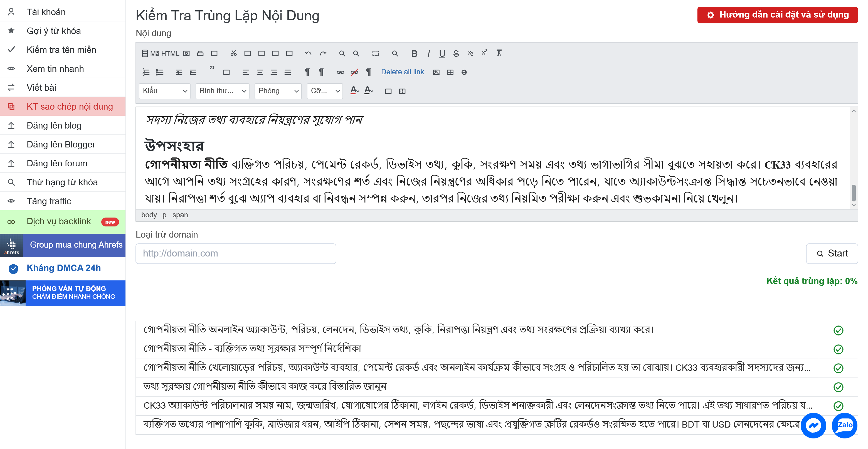Image resolution: width=868 pixels, height=449 pixels.
Task: Click the editor's vertical scrollbar handle
Action: click(x=853, y=193)
